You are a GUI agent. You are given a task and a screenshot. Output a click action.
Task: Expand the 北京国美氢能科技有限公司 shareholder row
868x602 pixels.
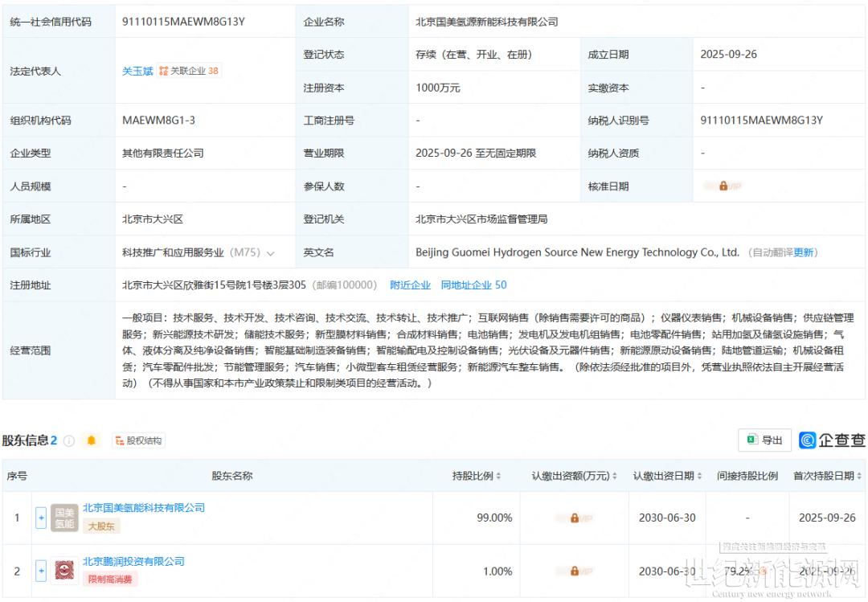click(x=41, y=518)
